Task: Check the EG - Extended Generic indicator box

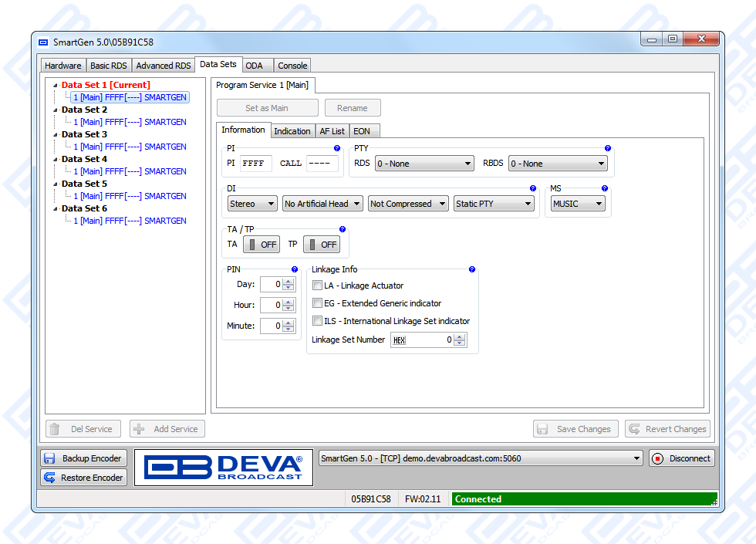Action: point(317,303)
